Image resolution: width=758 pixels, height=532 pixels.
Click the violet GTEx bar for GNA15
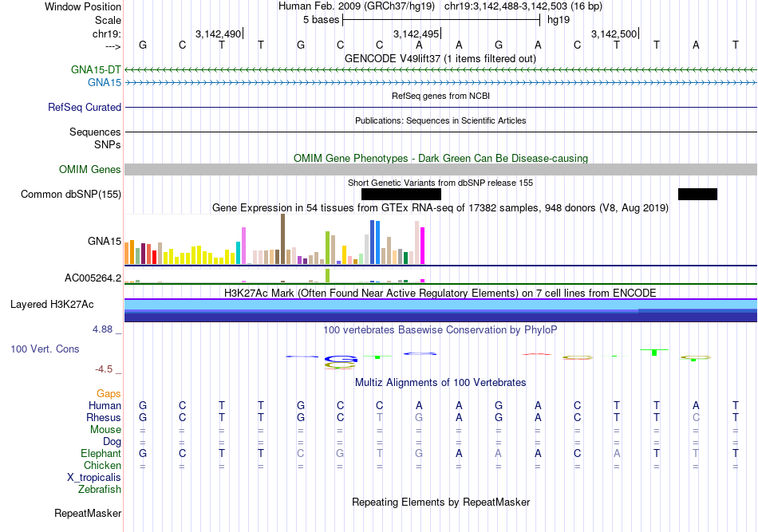coord(243,246)
